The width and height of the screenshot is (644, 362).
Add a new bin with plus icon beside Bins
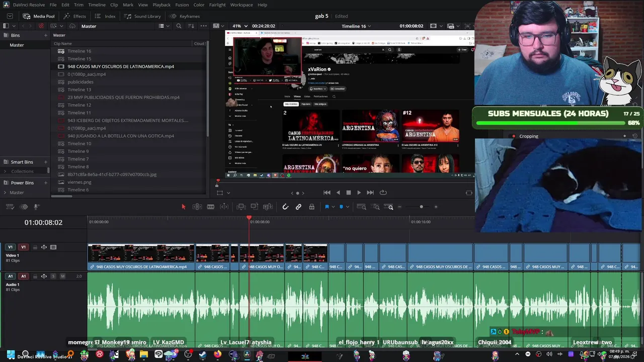click(x=45, y=35)
